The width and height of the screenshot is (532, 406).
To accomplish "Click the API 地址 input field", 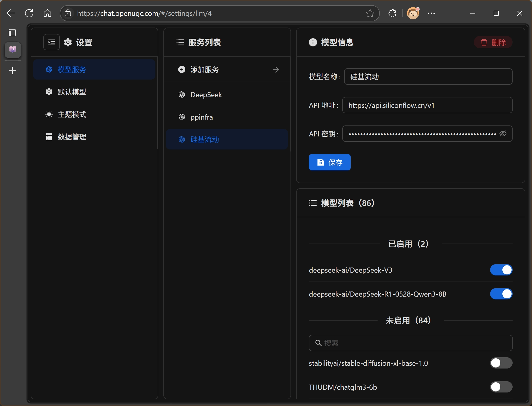I will (427, 105).
